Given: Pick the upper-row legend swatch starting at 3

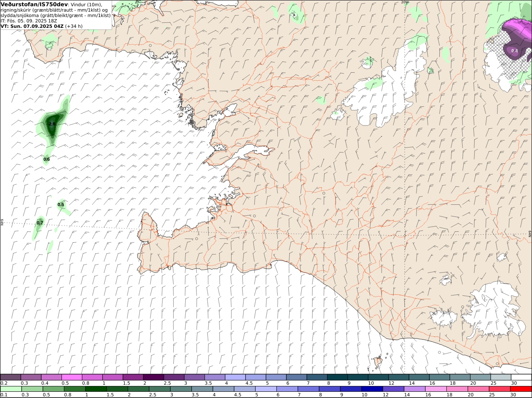Looking at the screenshot, I should 194,377.
